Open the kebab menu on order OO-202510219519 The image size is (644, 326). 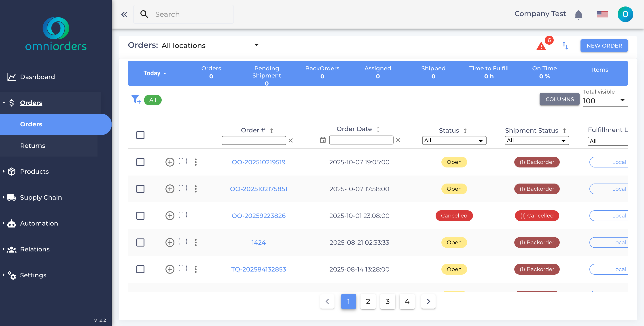point(195,162)
